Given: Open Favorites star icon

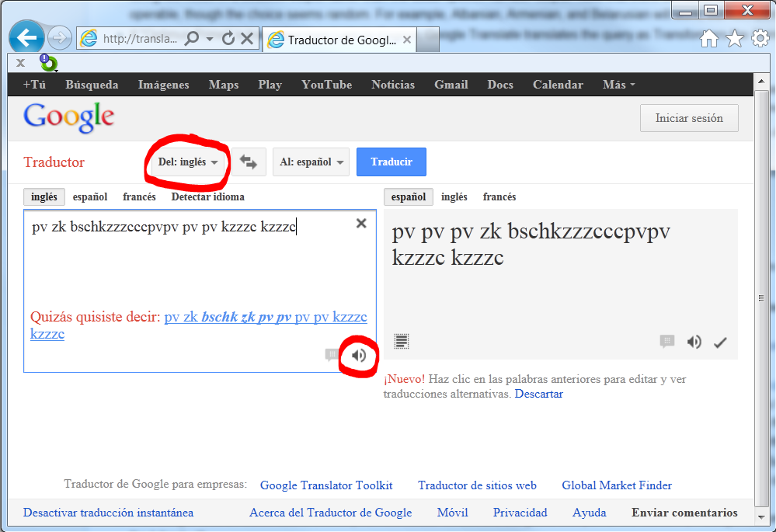Looking at the screenshot, I should pos(735,38).
